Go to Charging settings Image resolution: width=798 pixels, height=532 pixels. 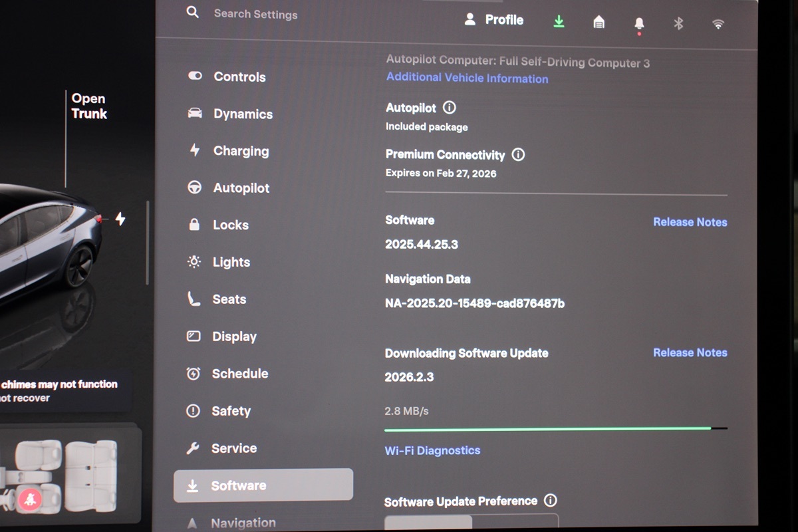(x=240, y=151)
